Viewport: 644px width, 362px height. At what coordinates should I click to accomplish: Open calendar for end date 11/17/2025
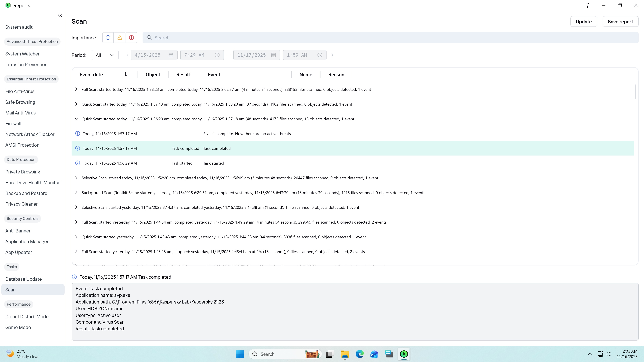(x=274, y=55)
